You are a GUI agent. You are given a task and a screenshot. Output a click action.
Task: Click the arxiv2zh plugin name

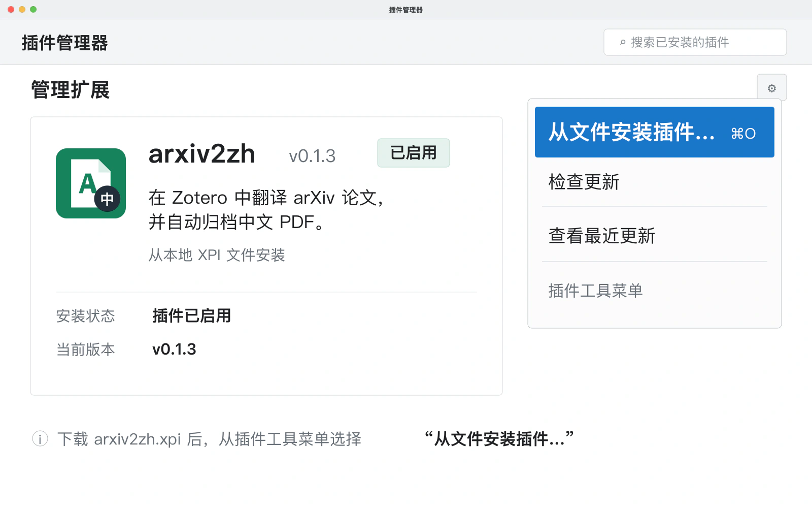point(201,154)
